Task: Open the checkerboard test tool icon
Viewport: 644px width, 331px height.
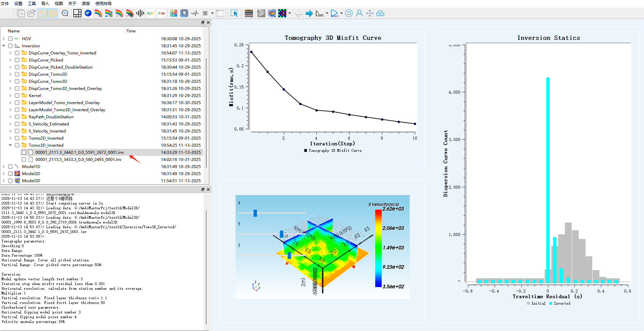Action: (x=282, y=14)
